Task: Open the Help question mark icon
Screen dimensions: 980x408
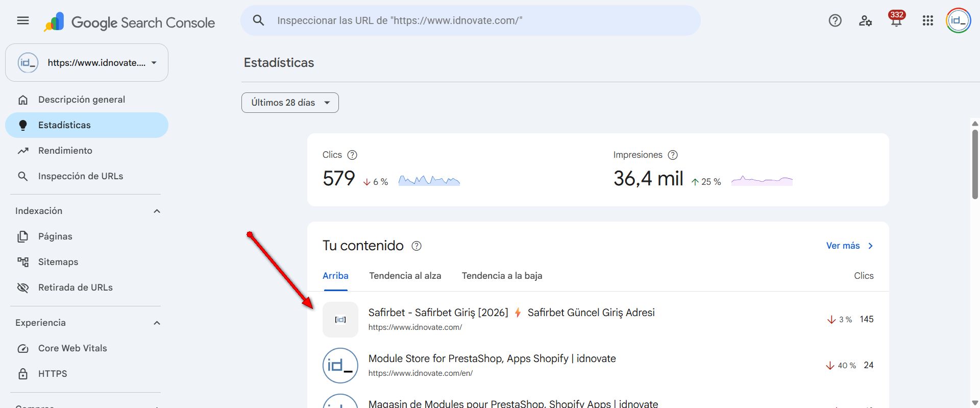Action: [x=835, y=21]
